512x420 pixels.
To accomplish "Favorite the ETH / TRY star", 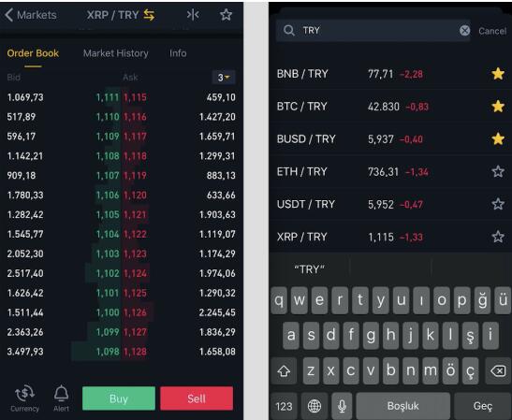I will click(x=498, y=172).
